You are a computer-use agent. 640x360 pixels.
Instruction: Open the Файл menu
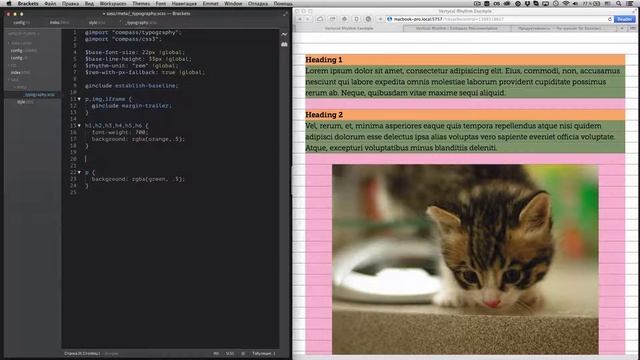click(x=50, y=3)
